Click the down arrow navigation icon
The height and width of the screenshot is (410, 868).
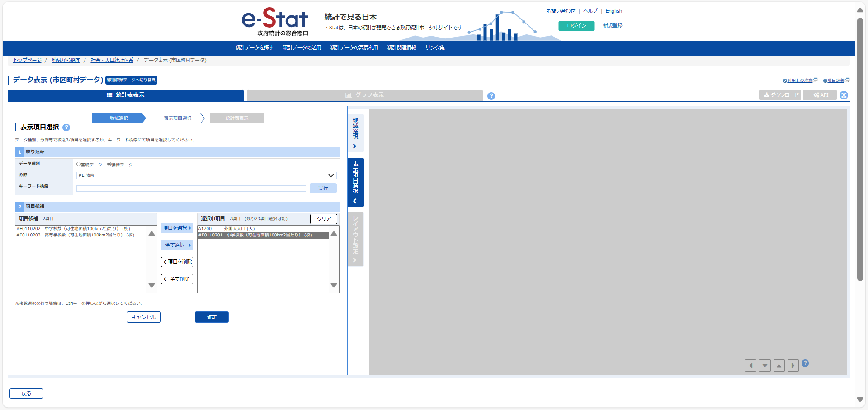(764, 365)
